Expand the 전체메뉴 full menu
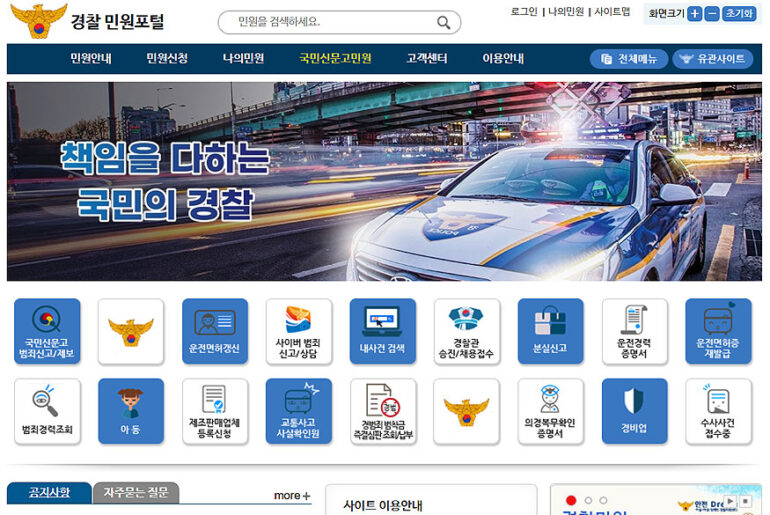Screen dimensions: 770x515 click(629, 59)
